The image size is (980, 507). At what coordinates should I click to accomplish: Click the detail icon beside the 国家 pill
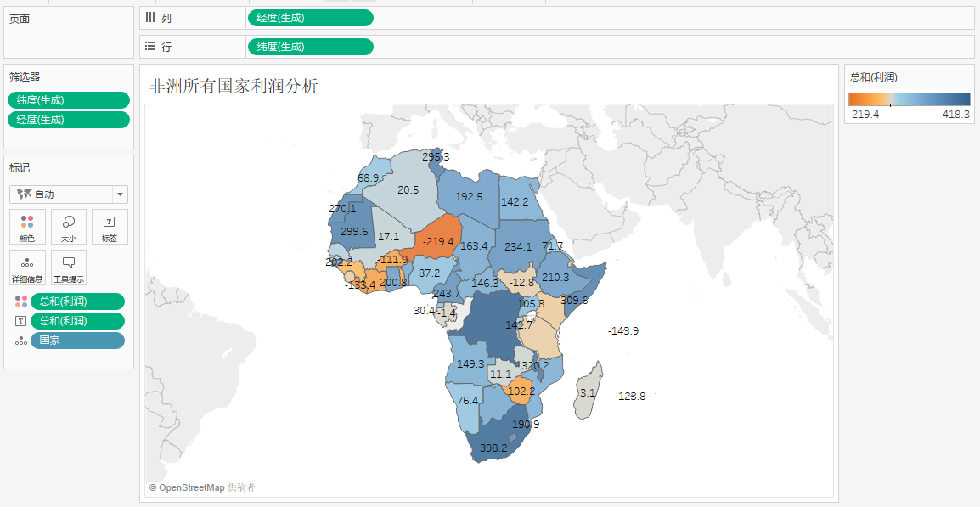(21, 341)
